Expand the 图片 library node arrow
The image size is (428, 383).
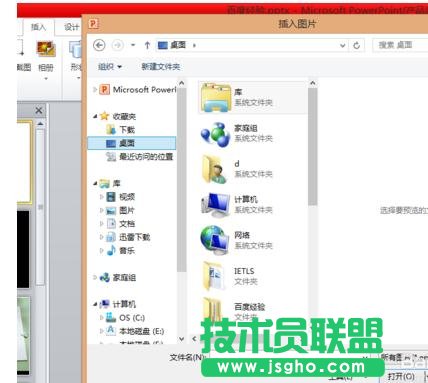101,210
